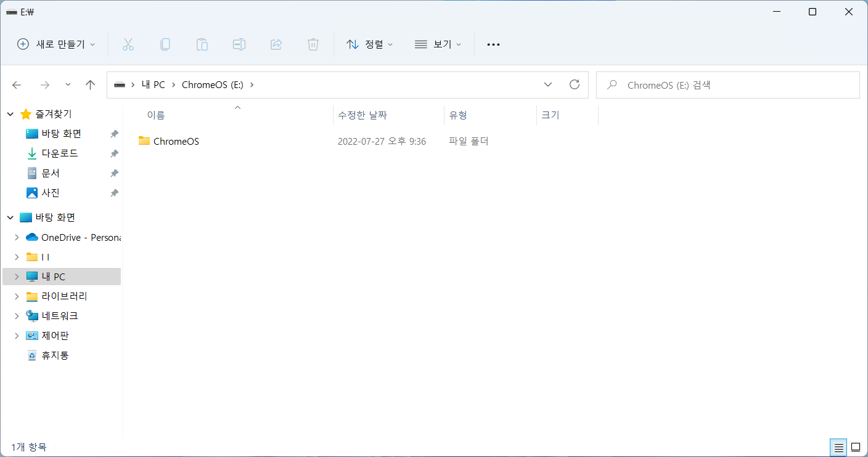Click the 파일 폴더 type cell
This screenshot has height=457, width=868.
(469, 141)
